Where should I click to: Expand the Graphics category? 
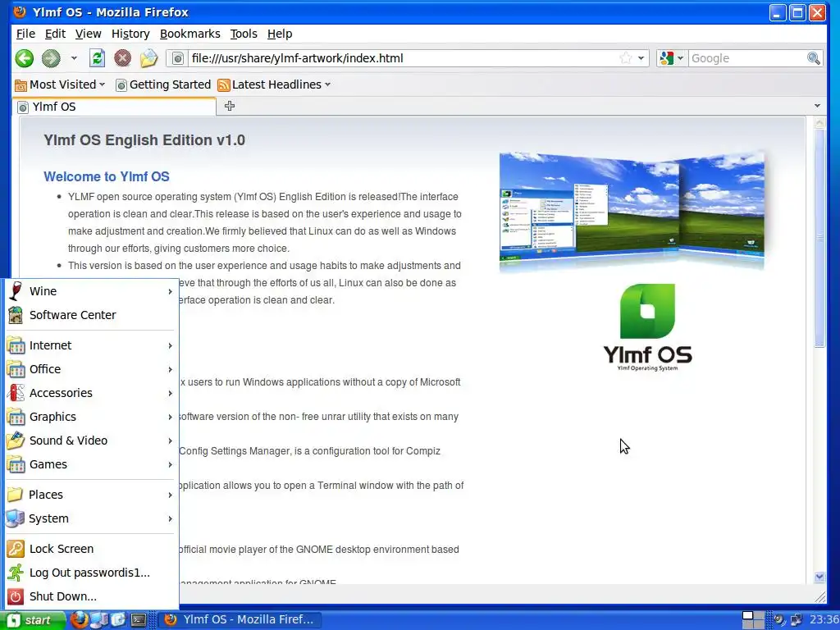pyautogui.click(x=92, y=417)
